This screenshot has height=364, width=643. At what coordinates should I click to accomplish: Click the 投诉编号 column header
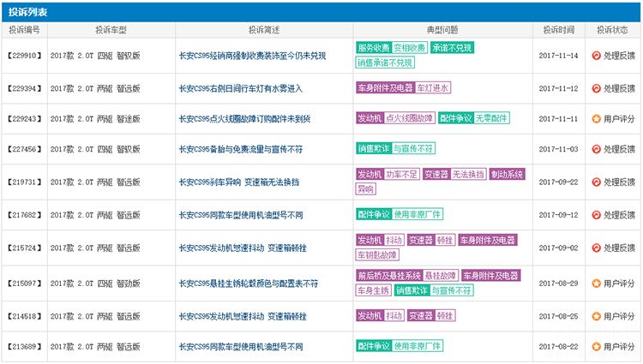pyautogui.click(x=24, y=29)
